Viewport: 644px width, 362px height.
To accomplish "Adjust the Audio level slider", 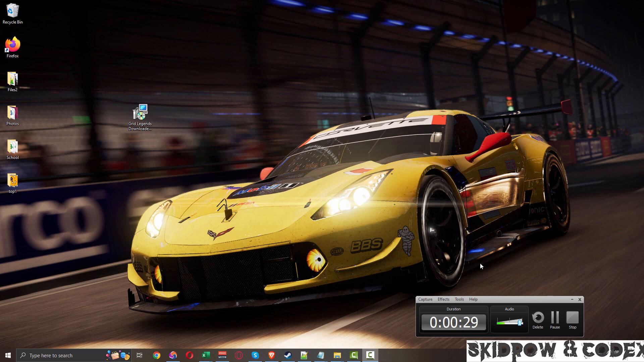I will (520, 322).
